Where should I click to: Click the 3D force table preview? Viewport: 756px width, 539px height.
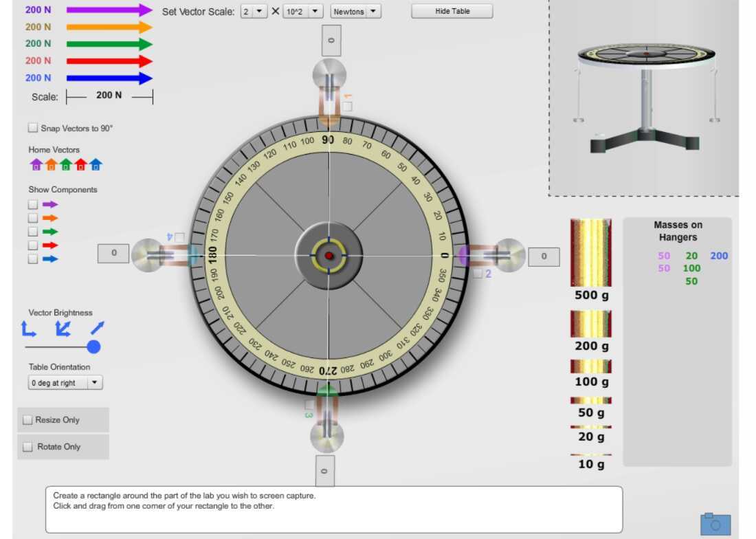point(644,96)
